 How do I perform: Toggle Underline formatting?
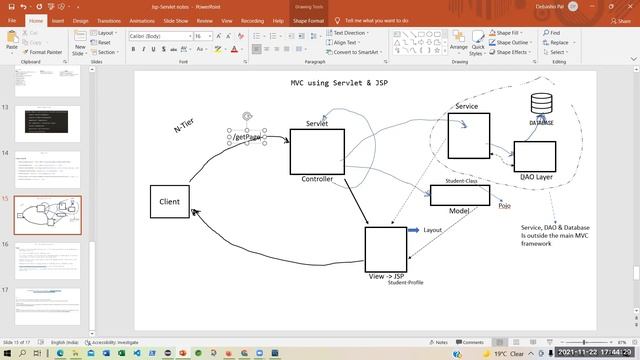153,49
